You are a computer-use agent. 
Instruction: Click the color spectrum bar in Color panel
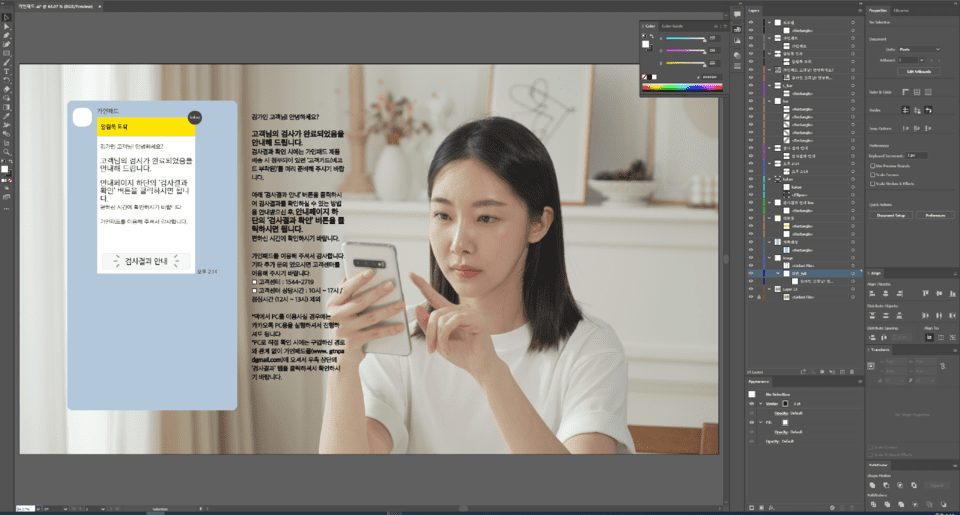tap(682, 88)
